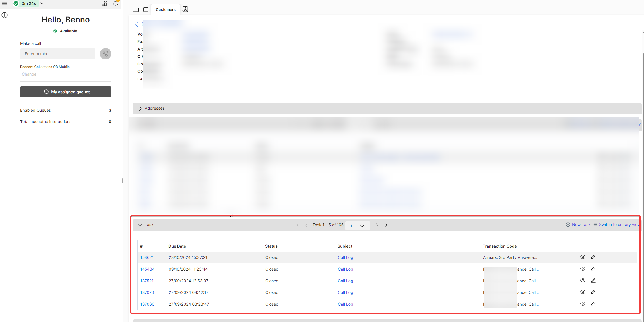Open Call Log for task 137070

coord(346,292)
